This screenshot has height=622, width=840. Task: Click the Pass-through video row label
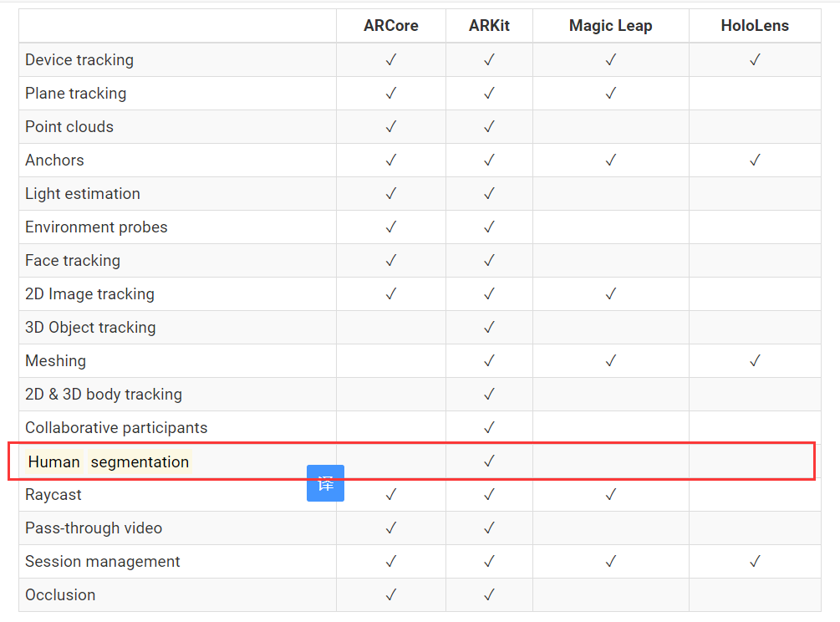coord(94,528)
